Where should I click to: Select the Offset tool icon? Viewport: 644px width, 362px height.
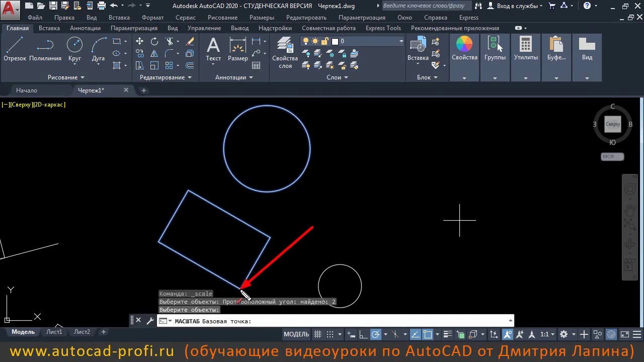coord(190,65)
